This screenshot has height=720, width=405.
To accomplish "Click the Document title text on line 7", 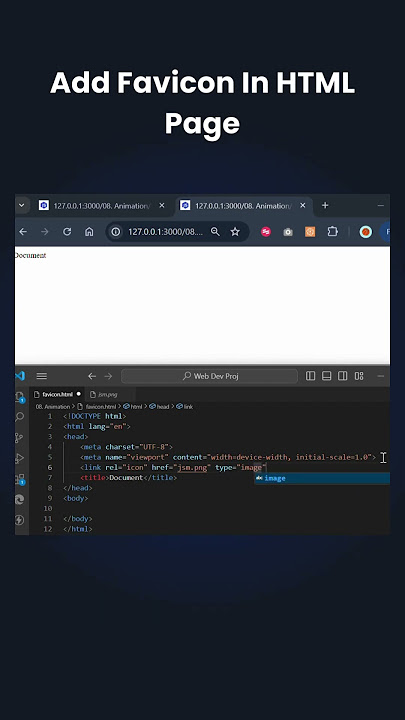I will pos(126,478).
